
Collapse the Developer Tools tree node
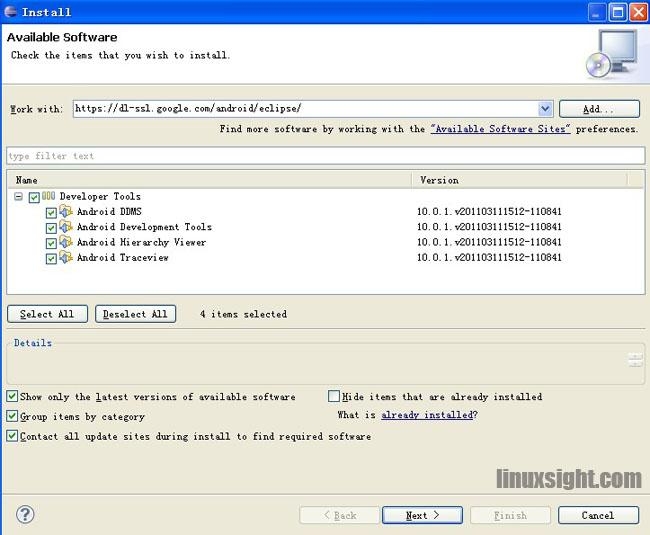click(x=19, y=197)
